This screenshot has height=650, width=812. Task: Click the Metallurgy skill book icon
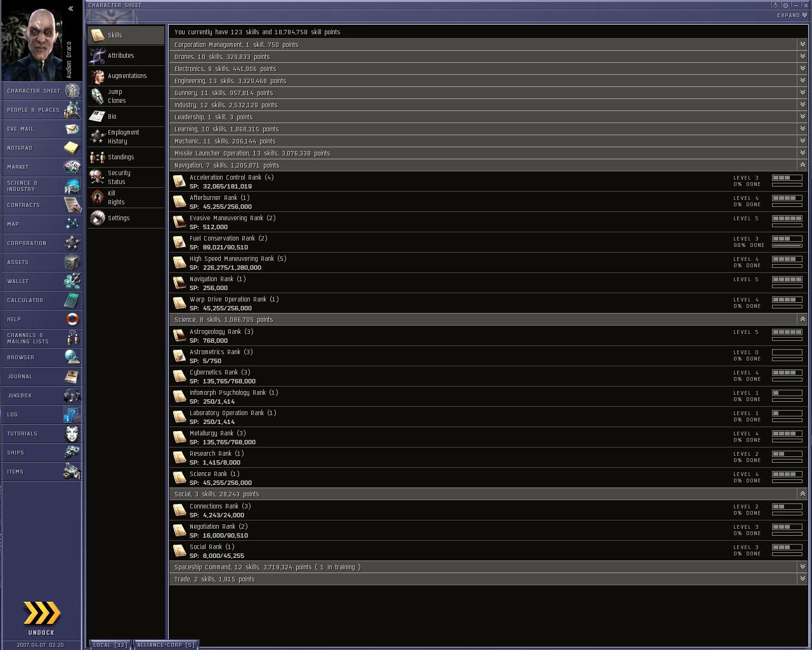click(x=180, y=437)
